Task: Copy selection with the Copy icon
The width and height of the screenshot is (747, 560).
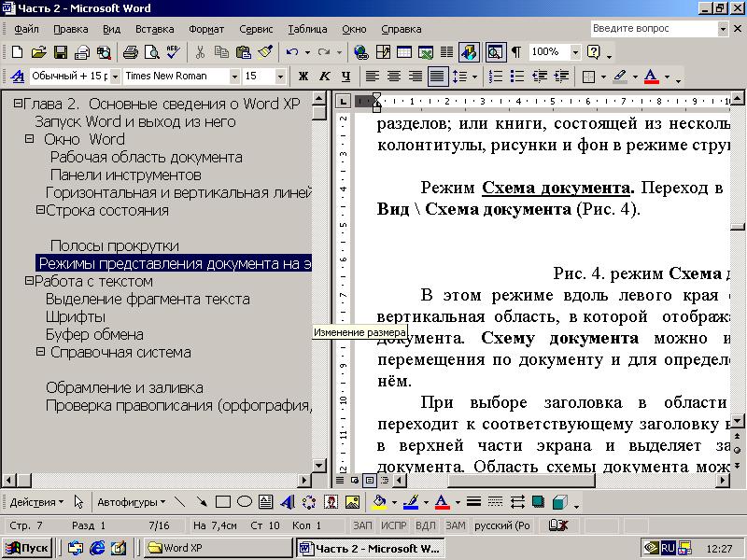Action: (x=221, y=52)
